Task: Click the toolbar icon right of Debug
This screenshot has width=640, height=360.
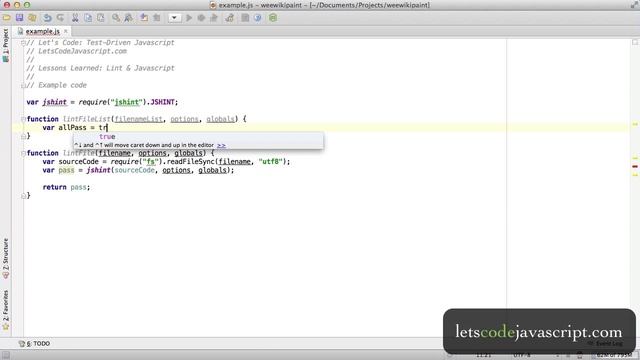Action: pos(214,18)
